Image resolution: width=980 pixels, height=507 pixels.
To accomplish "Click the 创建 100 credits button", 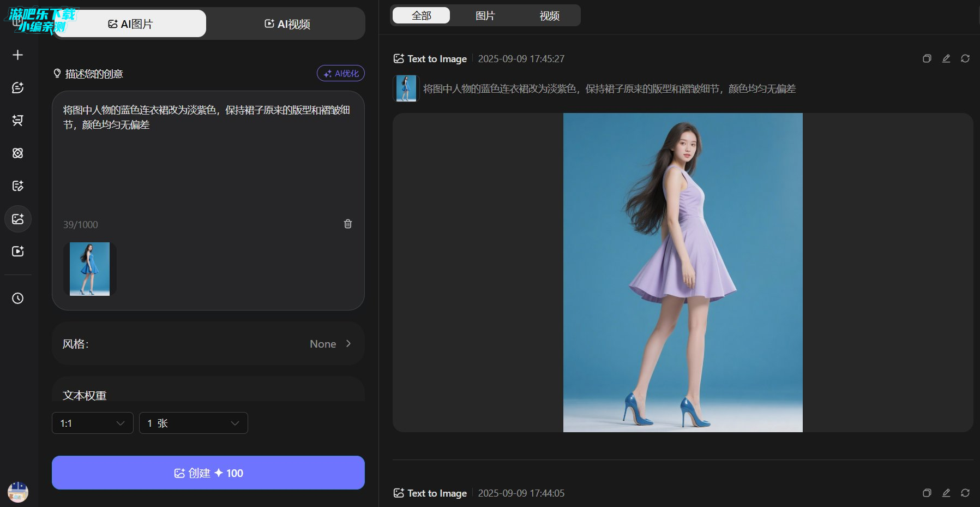I will (x=208, y=473).
